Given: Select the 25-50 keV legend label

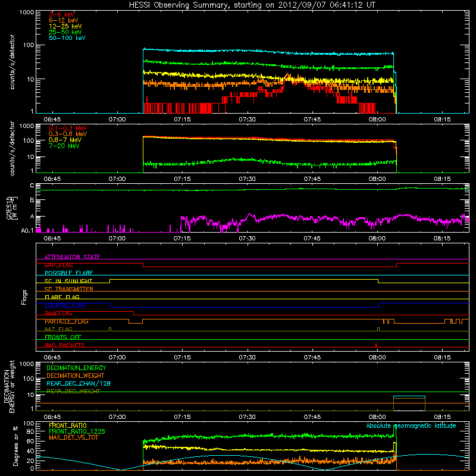Looking at the screenshot, I should pyautogui.click(x=65, y=32).
